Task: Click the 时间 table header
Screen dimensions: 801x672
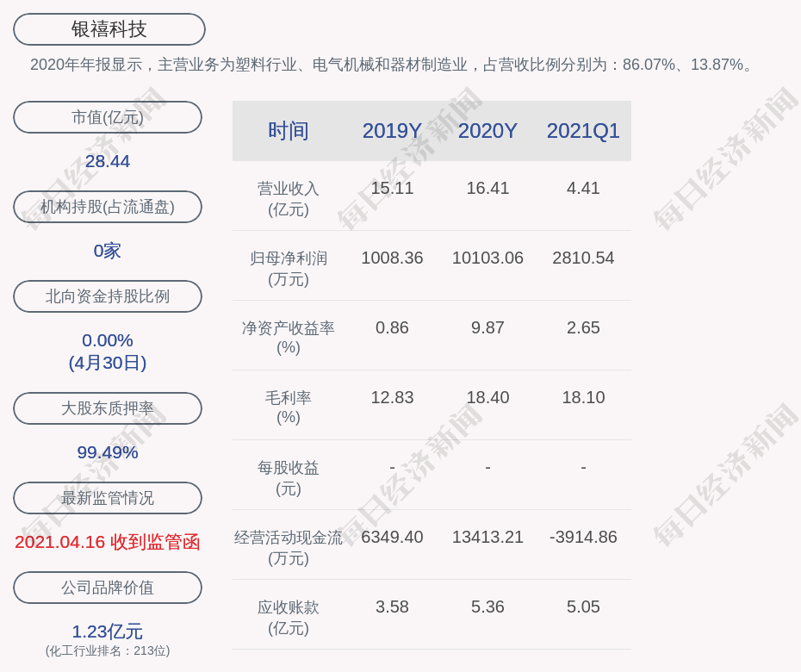Action: point(289,131)
